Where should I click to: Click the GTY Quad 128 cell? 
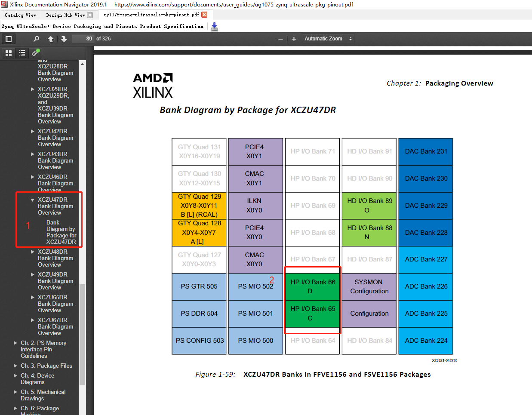point(199,232)
